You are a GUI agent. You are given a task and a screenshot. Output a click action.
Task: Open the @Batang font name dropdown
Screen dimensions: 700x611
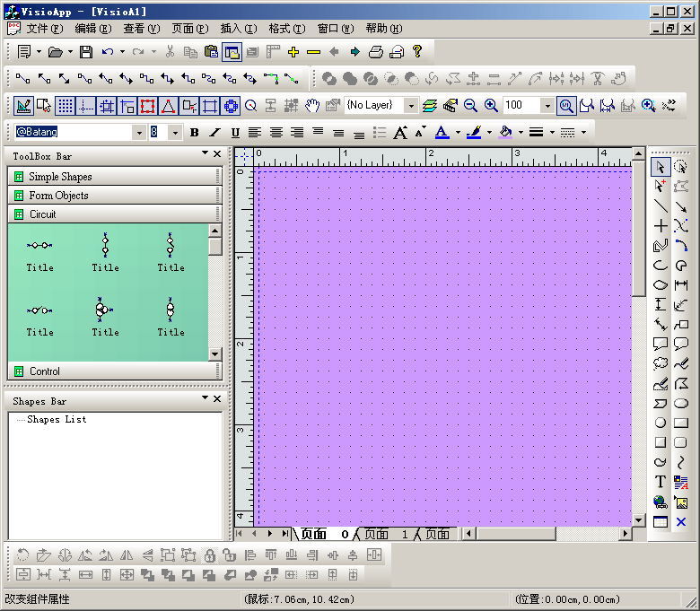138,133
